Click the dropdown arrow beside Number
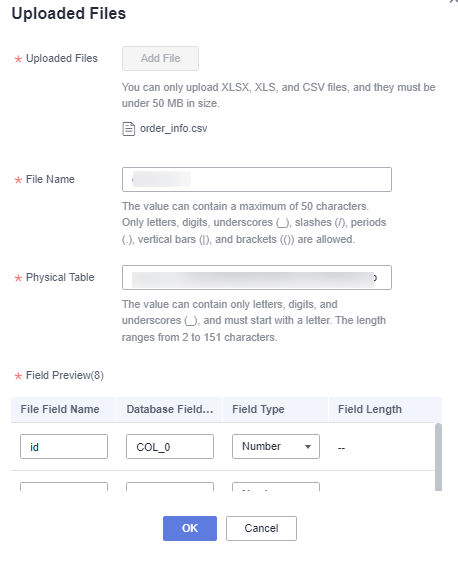The height and width of the screenshot is (563, 458). point(308,447)
